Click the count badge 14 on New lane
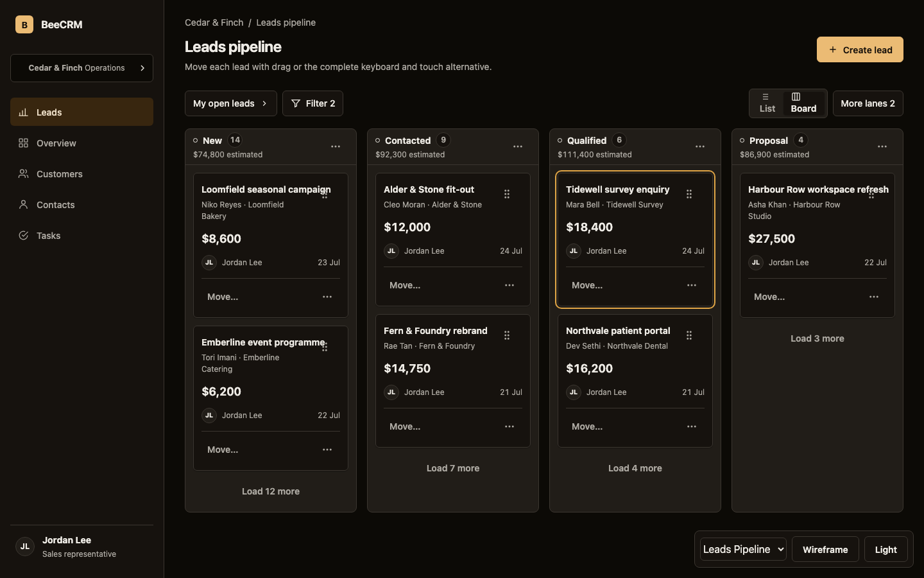Screen dimensions: 924x578 point(235,140)
